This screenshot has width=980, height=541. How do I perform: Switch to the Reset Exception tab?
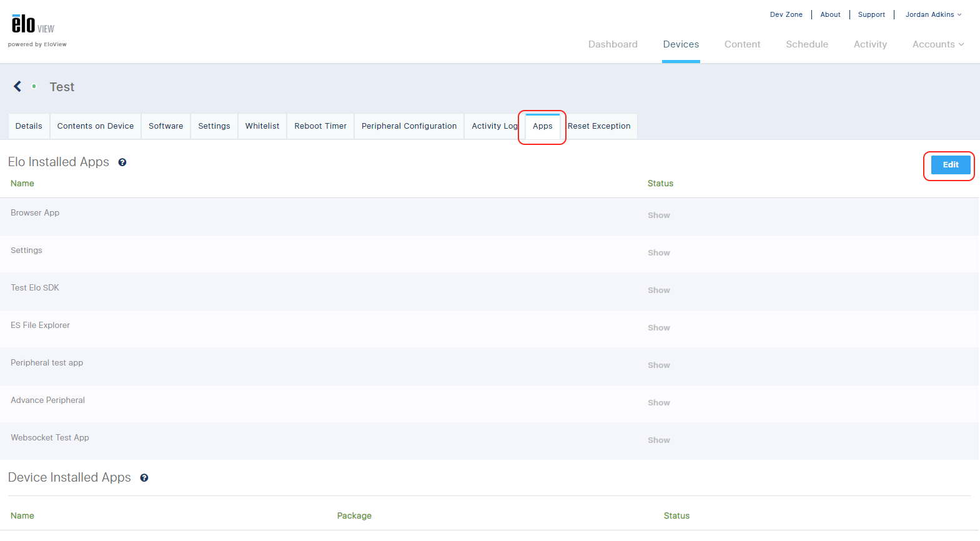[x=599, y=126]
